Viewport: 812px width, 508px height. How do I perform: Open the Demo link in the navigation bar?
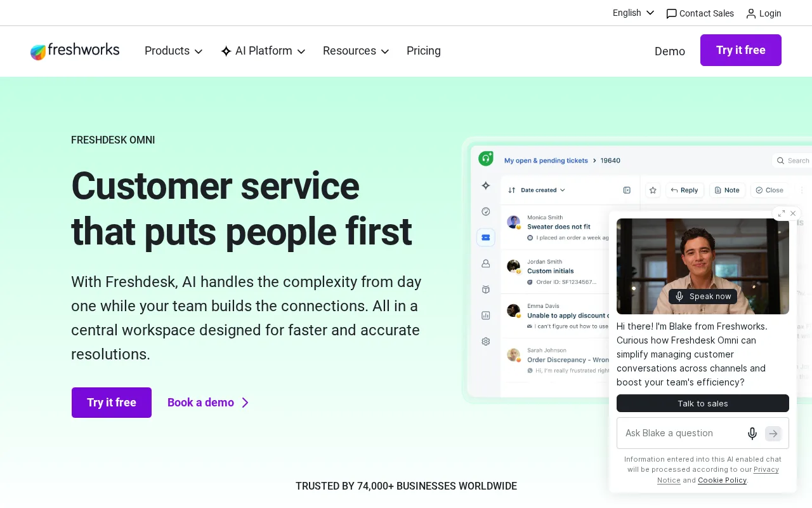[x=670, y=51]
